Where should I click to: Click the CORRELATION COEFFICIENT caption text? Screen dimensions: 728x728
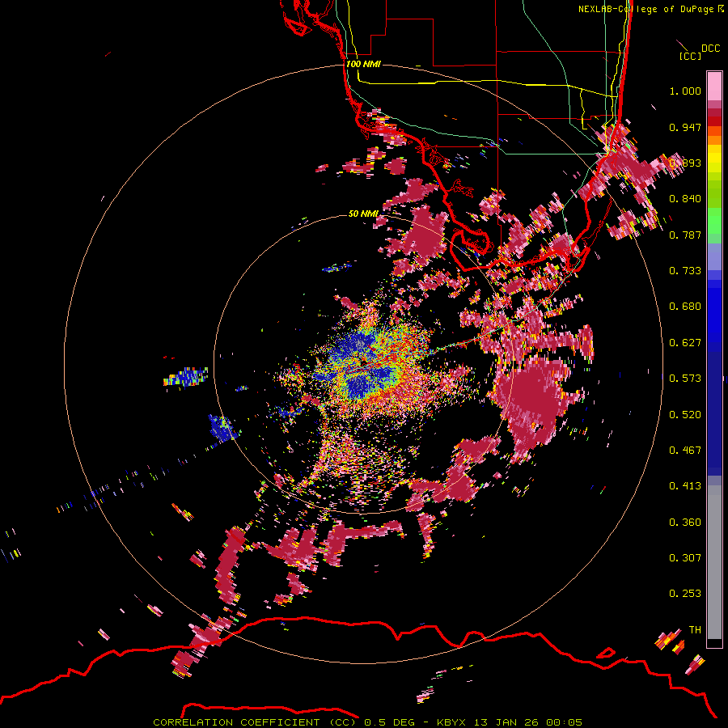[236, 722]
